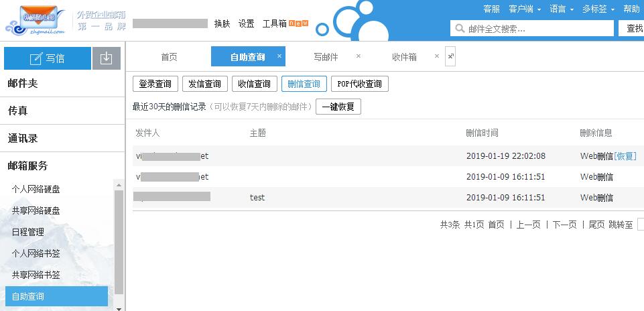Open the 客户端 dropdown

pos(525,9)
